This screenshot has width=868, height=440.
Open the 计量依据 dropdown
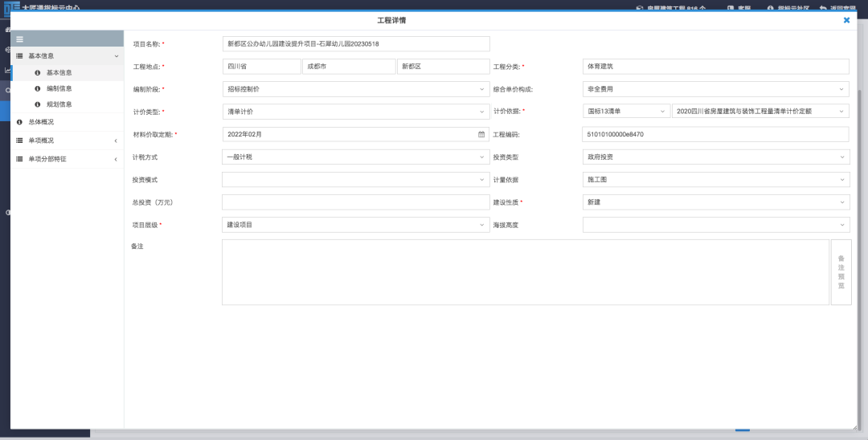coord(716,180)
